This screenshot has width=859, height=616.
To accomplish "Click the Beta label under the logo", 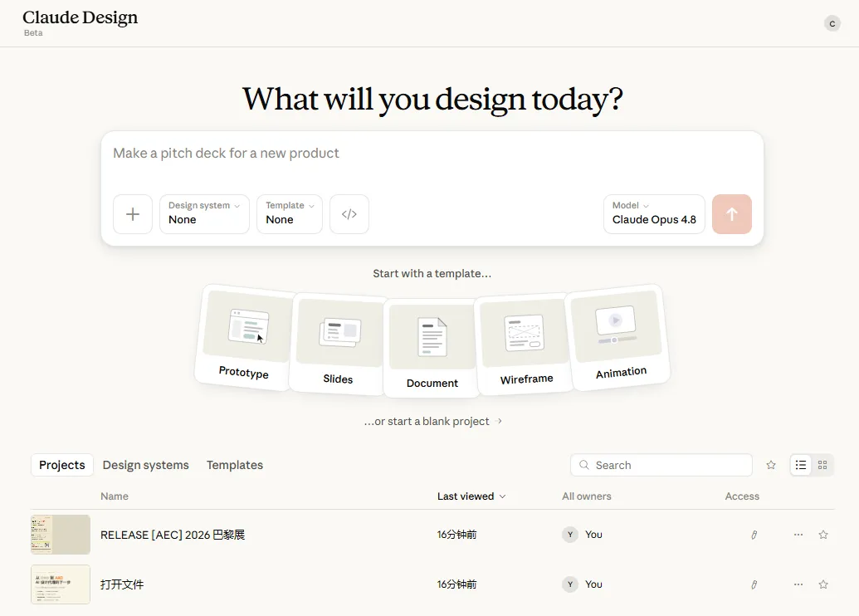I will 33,33.
